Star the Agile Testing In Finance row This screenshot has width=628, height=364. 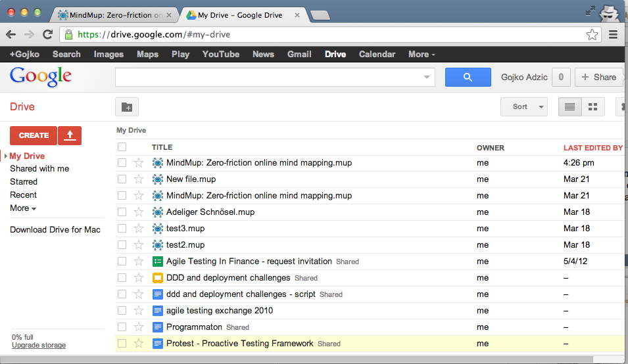click(139, 262)
